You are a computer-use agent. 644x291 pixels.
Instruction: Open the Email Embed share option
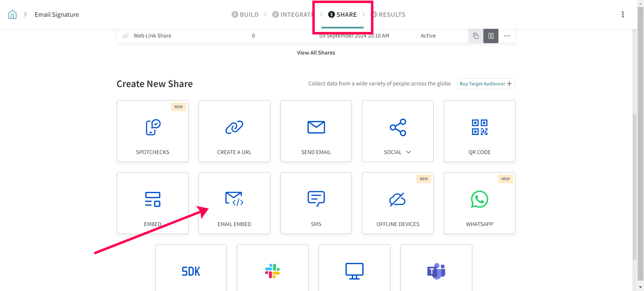234,203
